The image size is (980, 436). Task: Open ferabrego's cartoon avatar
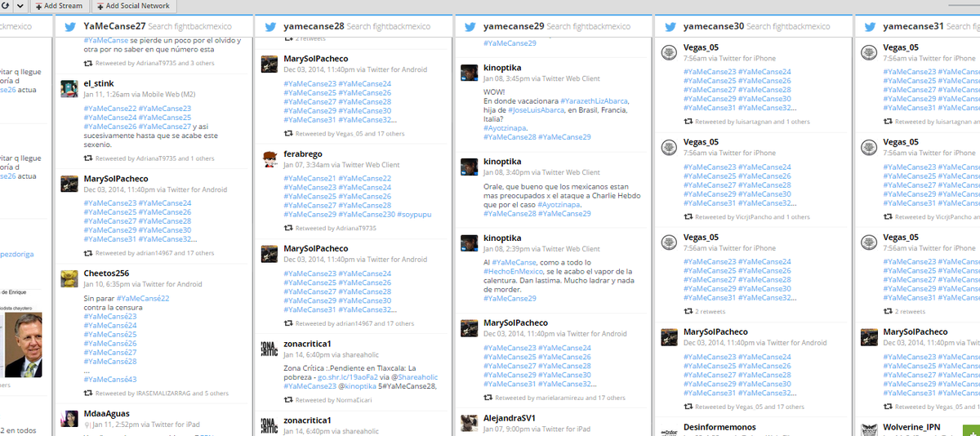[x=269, y=159]
